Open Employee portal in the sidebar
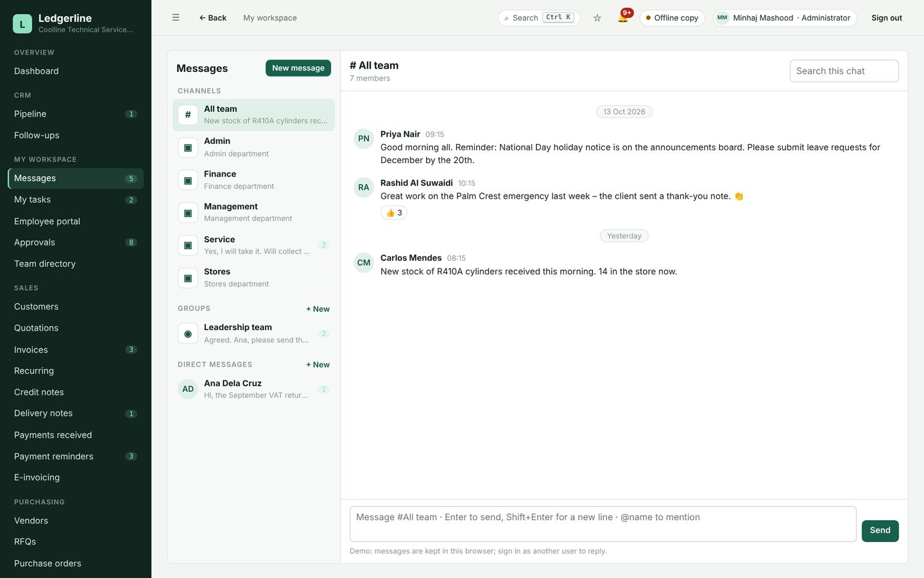 [76, 222]
